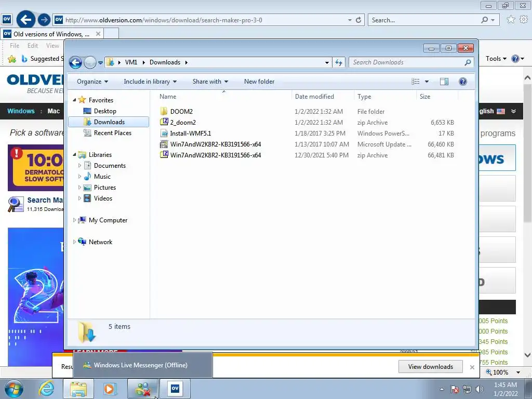Click View downloads in the notification bar
532x399 pixels.
[431, 367]
